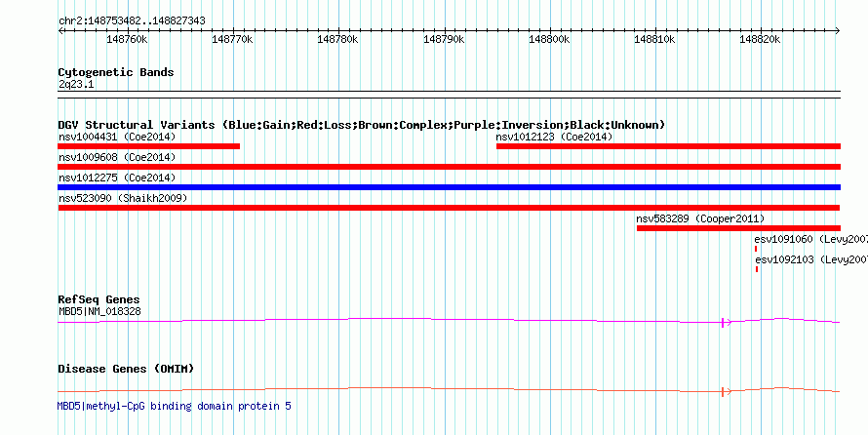Click the 148820k ruler tick label

[x=760, y=40]
